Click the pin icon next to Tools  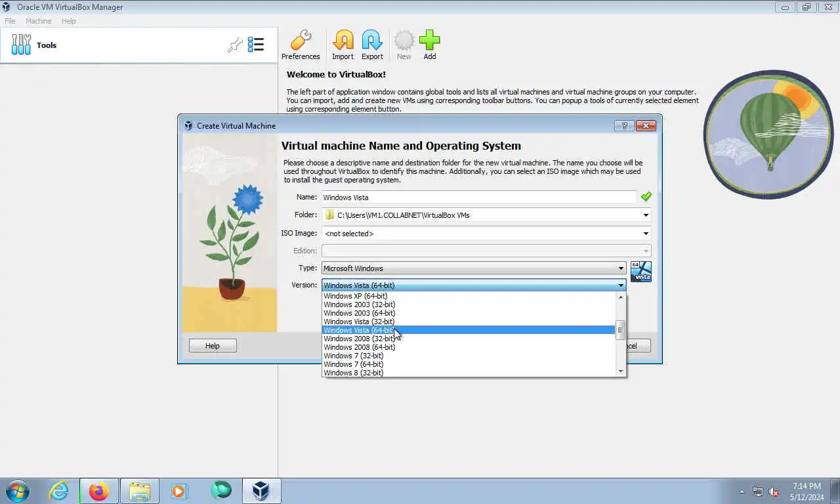[234, 45]
